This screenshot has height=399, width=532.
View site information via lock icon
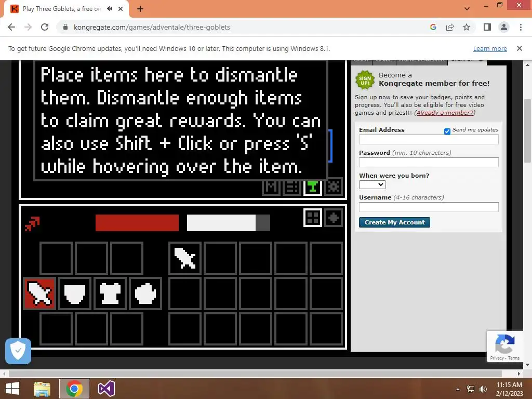(x=65, y=27)
